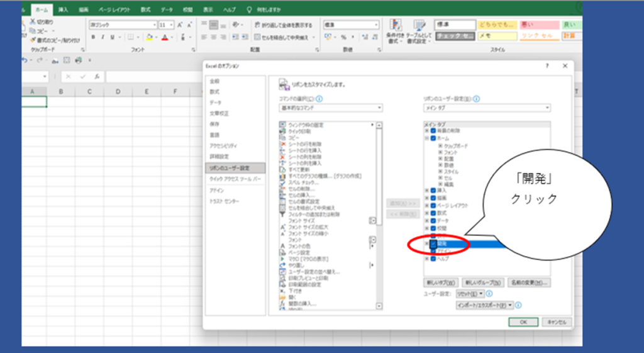Click the middle align icon
This screenshot has height=353, width=644.
[214, 25]
